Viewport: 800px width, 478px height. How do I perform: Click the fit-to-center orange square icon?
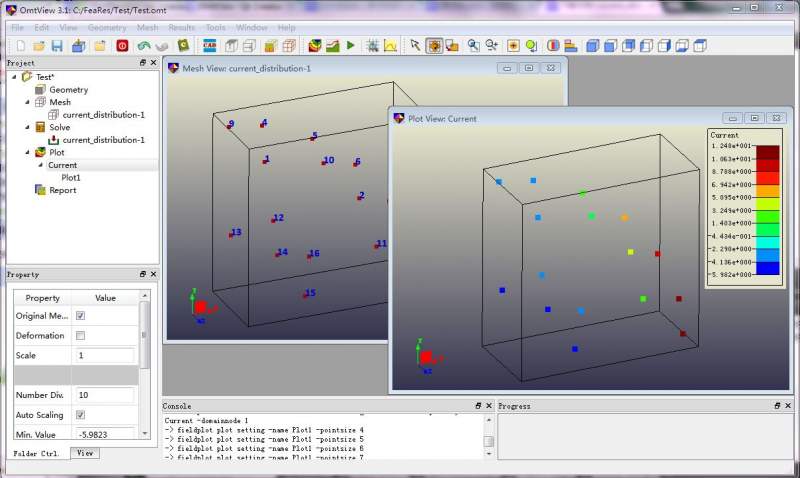pyautogui.click(x=513, y=46)
